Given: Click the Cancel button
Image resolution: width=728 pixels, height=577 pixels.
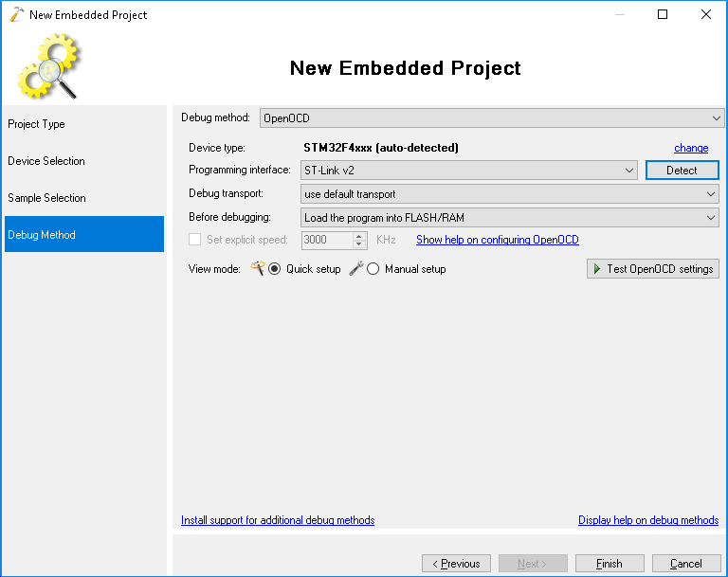Looking at the screenshot, I should pos(685,564).
